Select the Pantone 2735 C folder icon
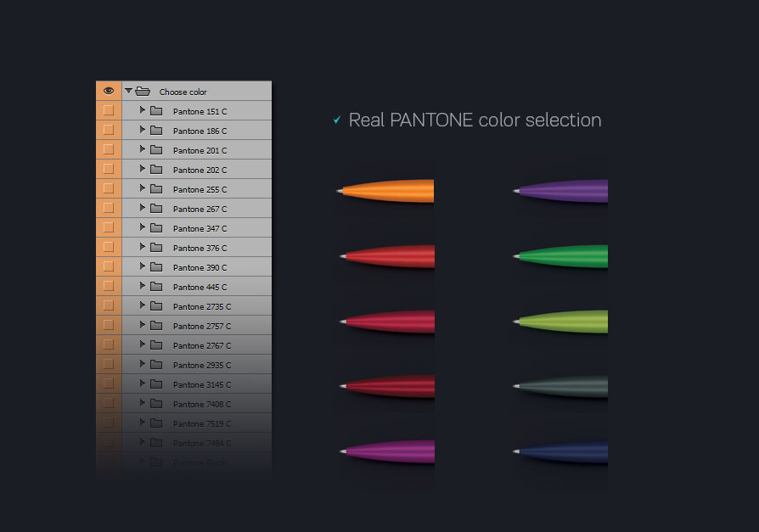The width and height of the screenshot is (759, 532). point(156,305)
